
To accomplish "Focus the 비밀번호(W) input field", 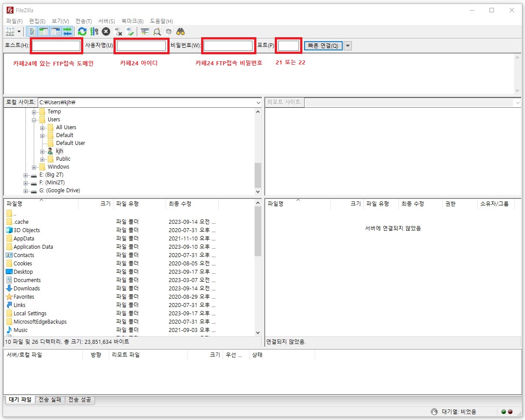I will pyautogui.click(x=228, y=46).
